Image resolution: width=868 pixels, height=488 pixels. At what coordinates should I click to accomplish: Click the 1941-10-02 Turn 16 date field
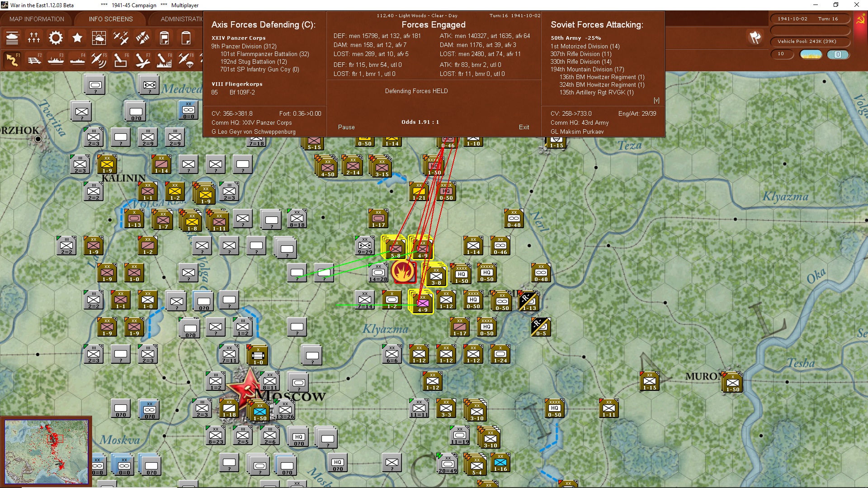[x=810, y=19]
